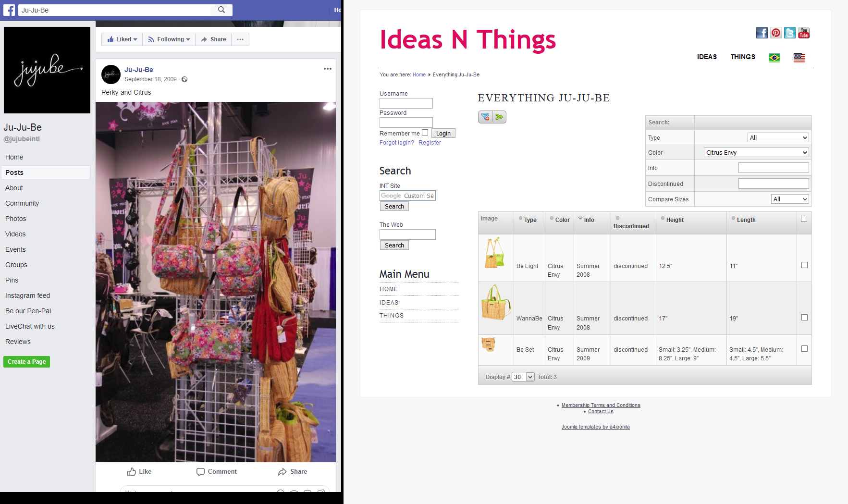848x504 pixels.
Task: Click the Ju-Ju-Be page name in post header
Action: tap(139, 70)
